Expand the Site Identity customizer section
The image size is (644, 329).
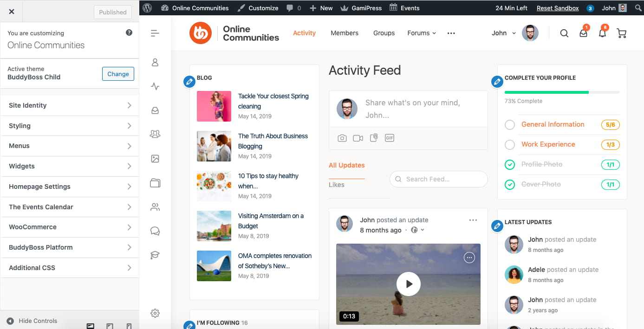pos(69,105)
